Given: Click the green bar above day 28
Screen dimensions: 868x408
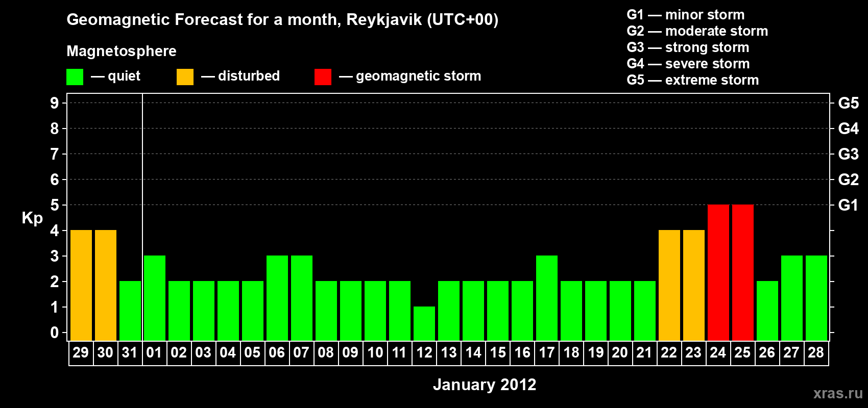Looking at the screenshot, I should coord(816,298).
